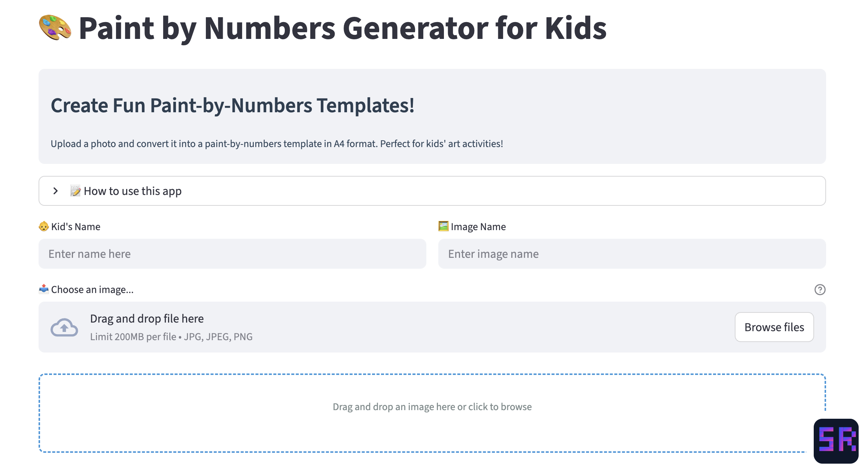868x473 pixels.
Task: Focus the "Enter image name" text field
Action: (x=632, y=254)
